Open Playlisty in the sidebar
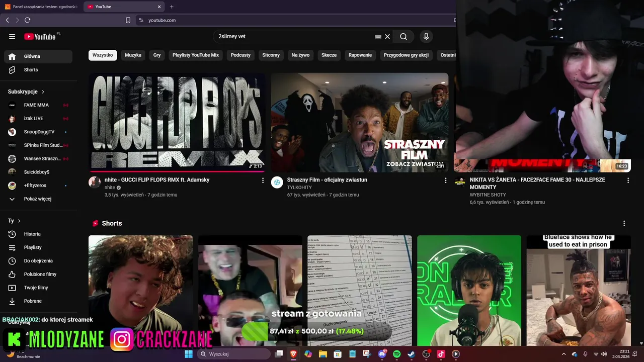The height and width of the screenshot is (362, 644). (x=38, y=247)
